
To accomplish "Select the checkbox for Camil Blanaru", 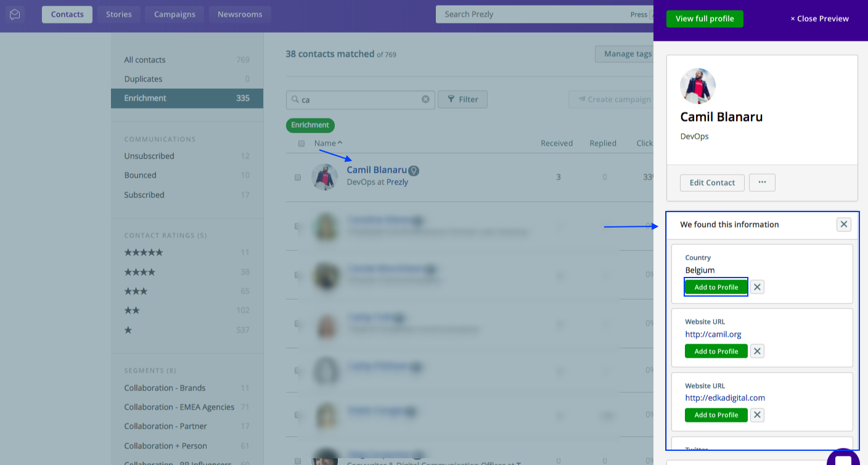I will (x=298, y=178).
